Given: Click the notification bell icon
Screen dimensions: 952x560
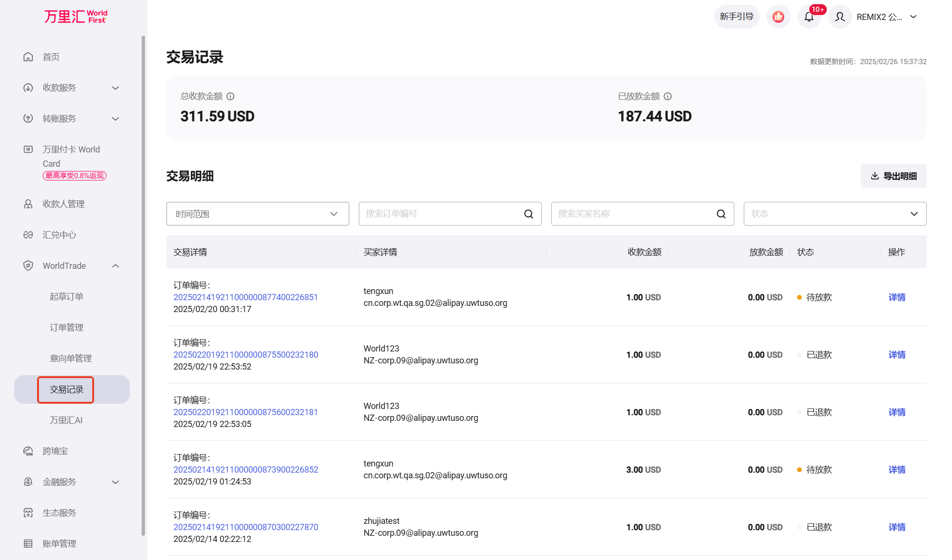Looking at the screenshot, I should [x=809, y=17].
